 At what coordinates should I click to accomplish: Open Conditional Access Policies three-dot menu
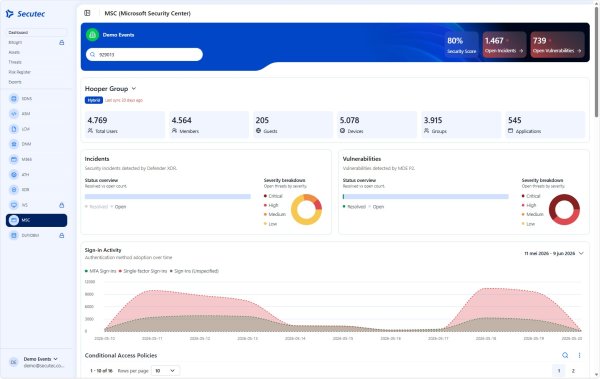coord(579,355)
